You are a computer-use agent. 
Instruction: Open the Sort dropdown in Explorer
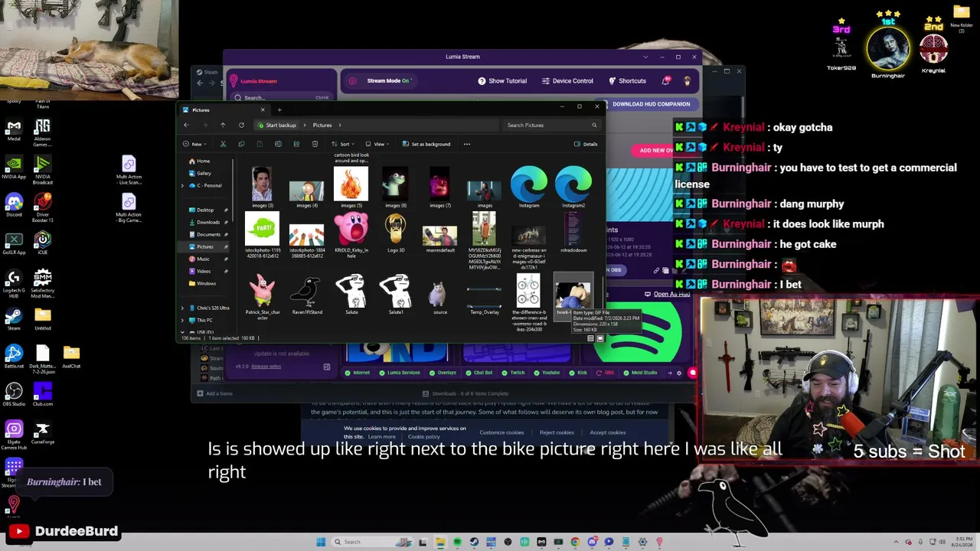click(343, 144)
